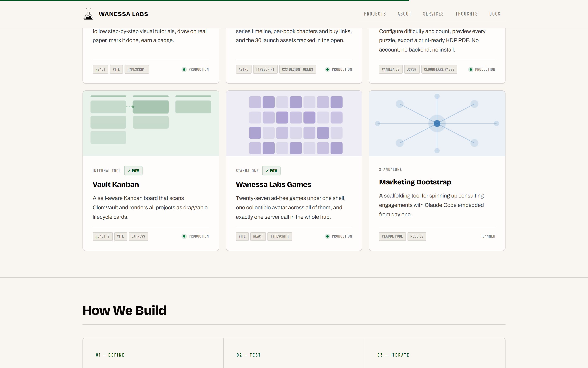Click the VITE tag beside that lone REACT tag
This screenshot has height=368, width=588.
116,69
